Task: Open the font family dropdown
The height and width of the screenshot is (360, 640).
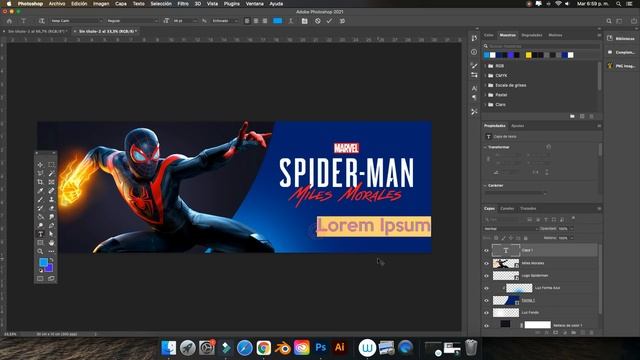Action: 76,21
